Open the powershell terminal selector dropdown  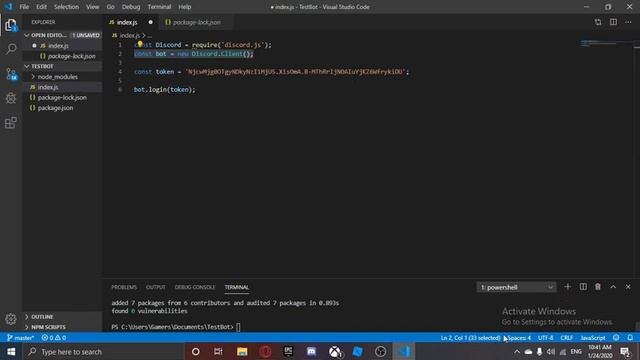[516, 287]
